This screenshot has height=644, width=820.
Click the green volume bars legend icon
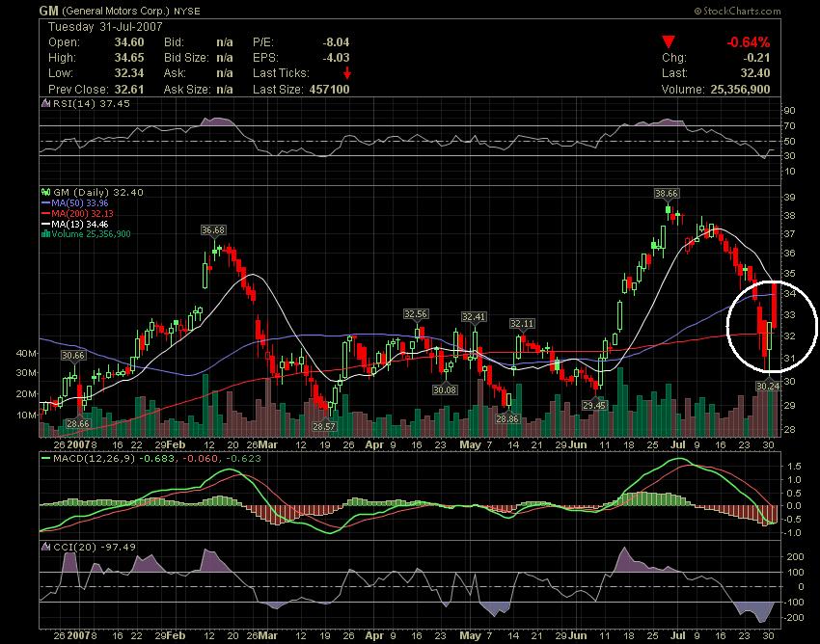(45, 233)
